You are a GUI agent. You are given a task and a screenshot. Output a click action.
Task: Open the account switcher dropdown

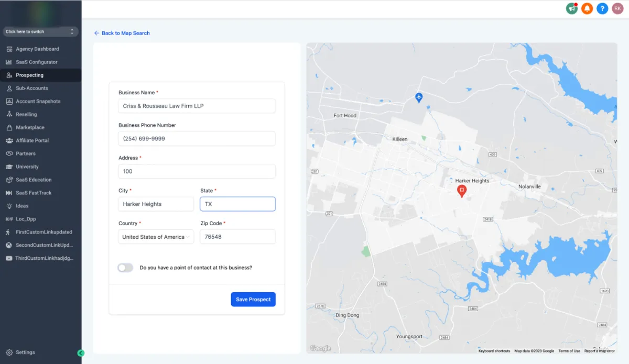tap(40, 31)
